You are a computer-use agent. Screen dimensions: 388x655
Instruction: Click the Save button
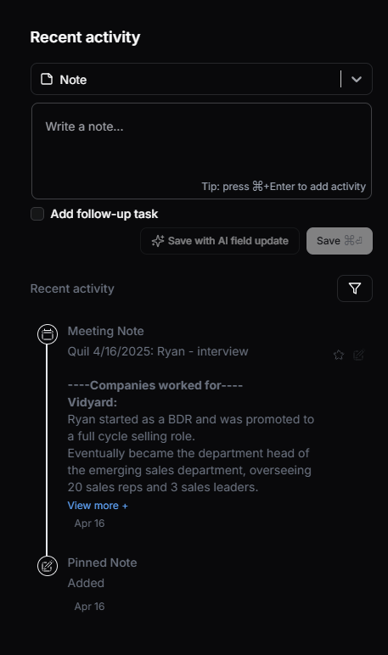tap(339, 241)
